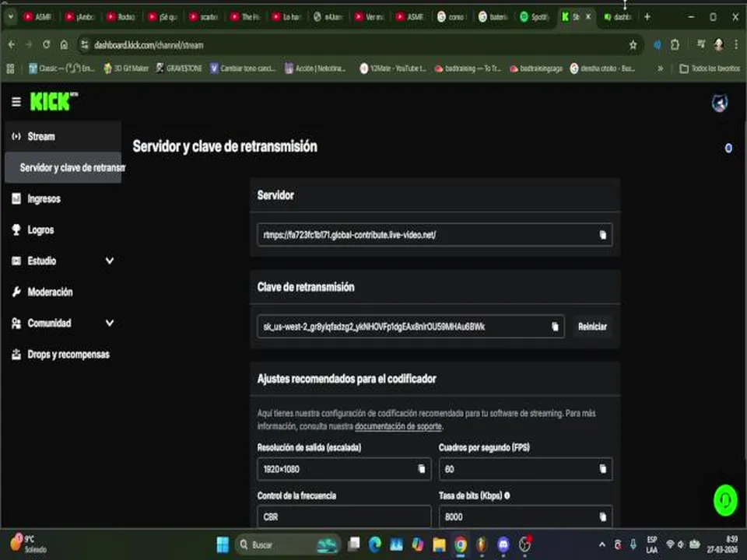The height and width of the screenshot is (560, 747).
Task: Open the hamburger menu beside Kick logo
Action: (16, 101)
